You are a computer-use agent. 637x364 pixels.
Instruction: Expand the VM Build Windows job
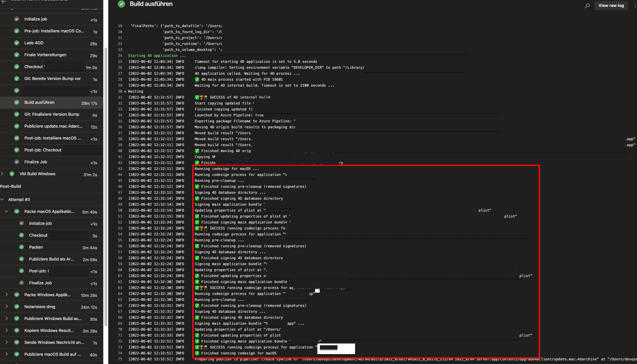(2, 174)
